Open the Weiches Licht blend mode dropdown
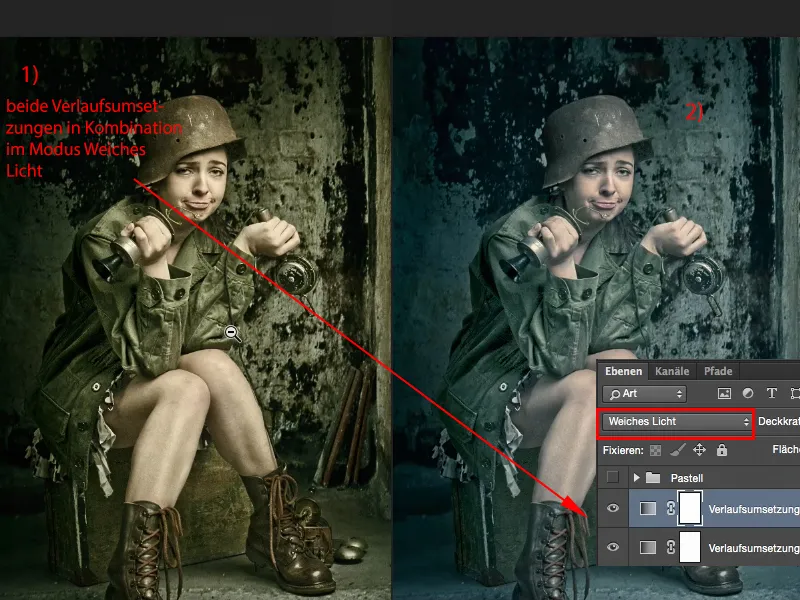 (676, 422)
